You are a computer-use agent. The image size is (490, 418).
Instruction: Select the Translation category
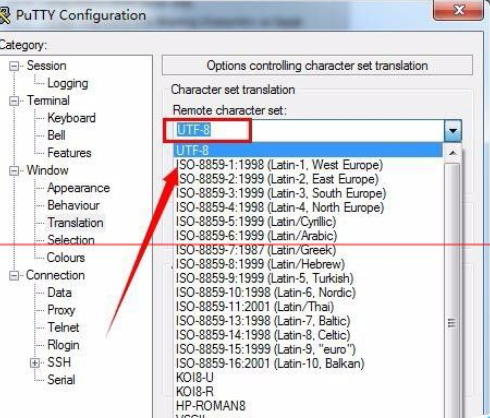pyautogui.click(x=75, y=223)
